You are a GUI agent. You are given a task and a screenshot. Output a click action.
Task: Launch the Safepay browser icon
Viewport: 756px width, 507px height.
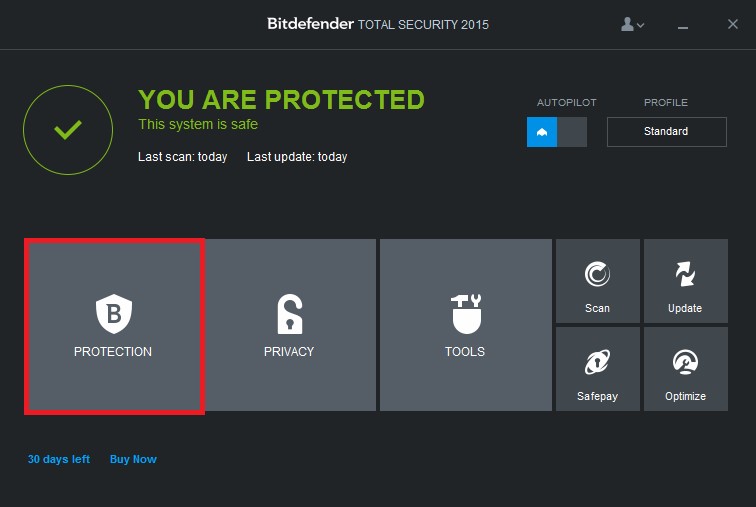[x=597, y=362]
